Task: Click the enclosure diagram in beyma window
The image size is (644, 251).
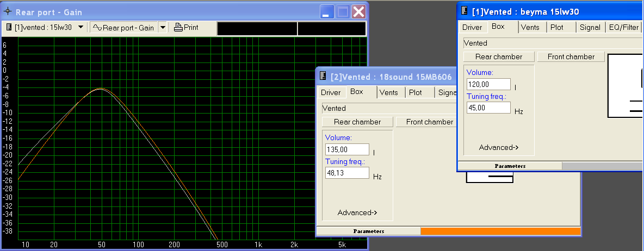Action: 626,86
